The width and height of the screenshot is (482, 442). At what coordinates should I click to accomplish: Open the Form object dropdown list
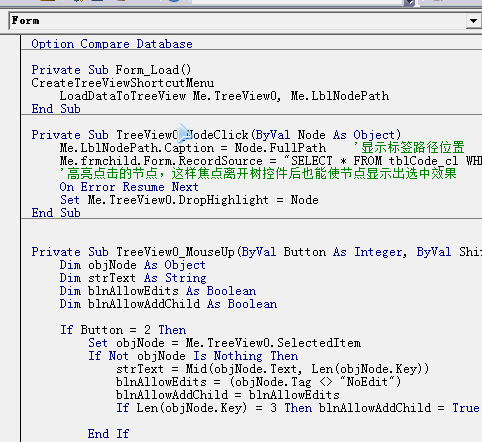[x=473, y=21]
